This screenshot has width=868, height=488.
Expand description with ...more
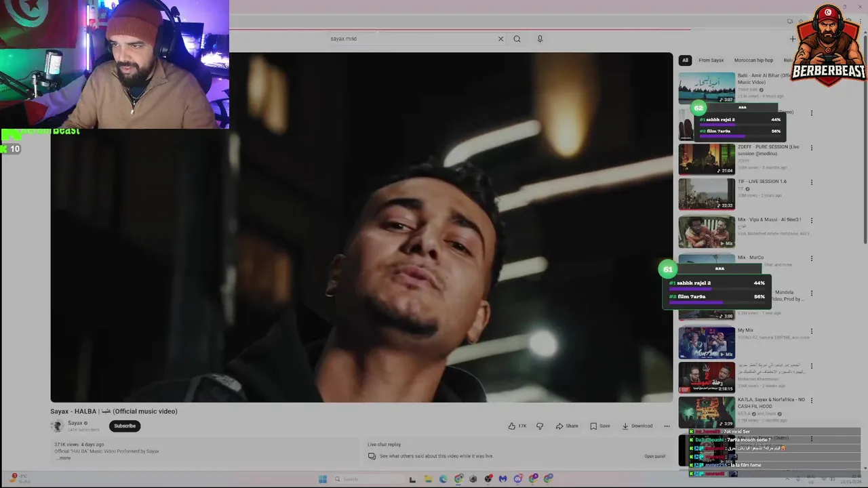click(63, 458)
